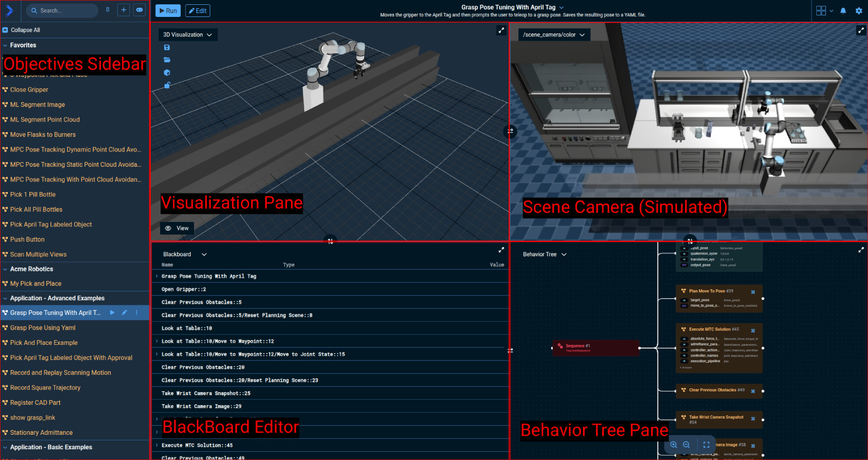Toggle fullscreen on the Visualization Pane
Screen dimensions: 868x460
pyautogui.click(x=501, y=30)
